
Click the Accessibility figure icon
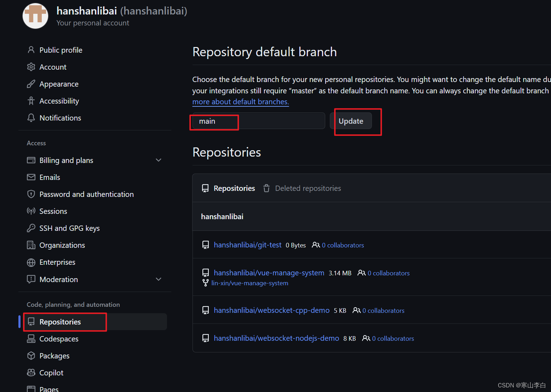(31, 101)
